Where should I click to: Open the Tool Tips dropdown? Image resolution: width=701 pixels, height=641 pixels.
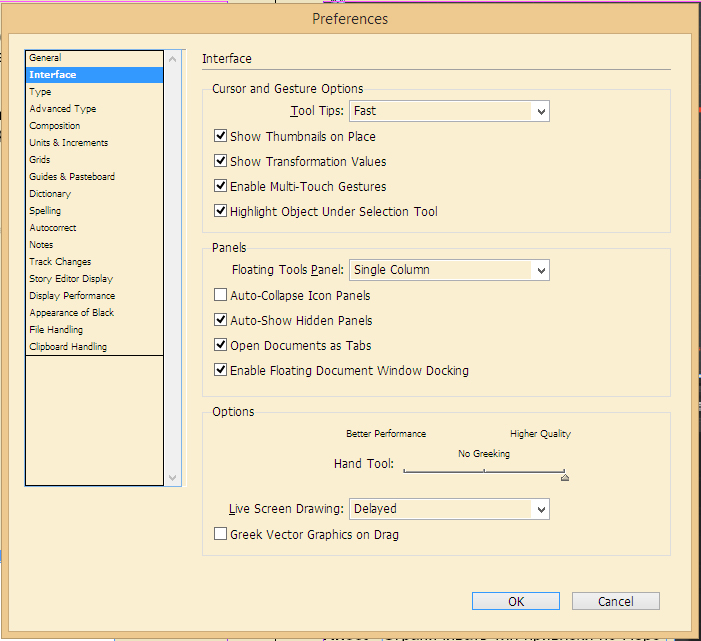pos(449,111)
